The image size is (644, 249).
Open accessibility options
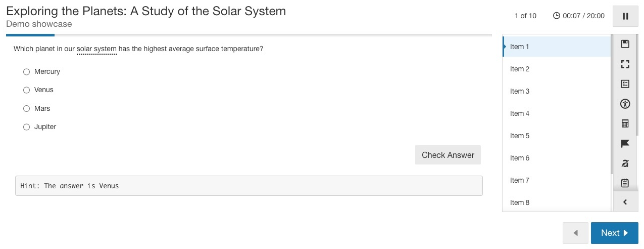point(625,104)
